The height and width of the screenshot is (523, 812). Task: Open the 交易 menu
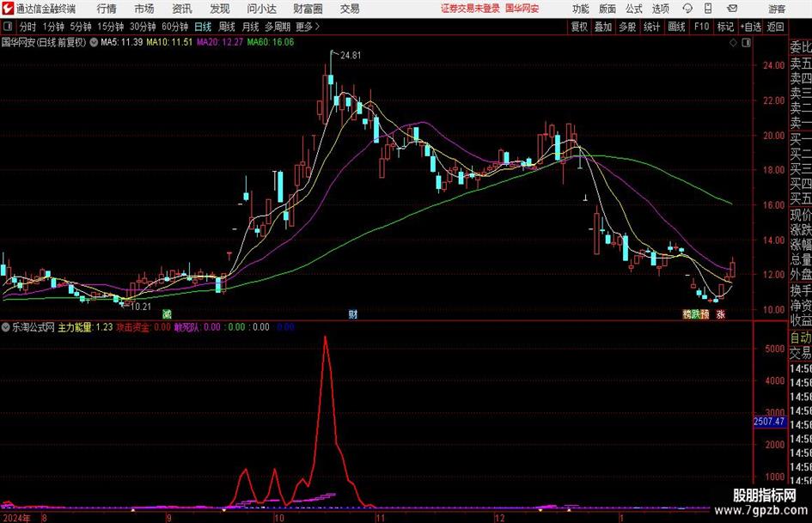(350, 9)
